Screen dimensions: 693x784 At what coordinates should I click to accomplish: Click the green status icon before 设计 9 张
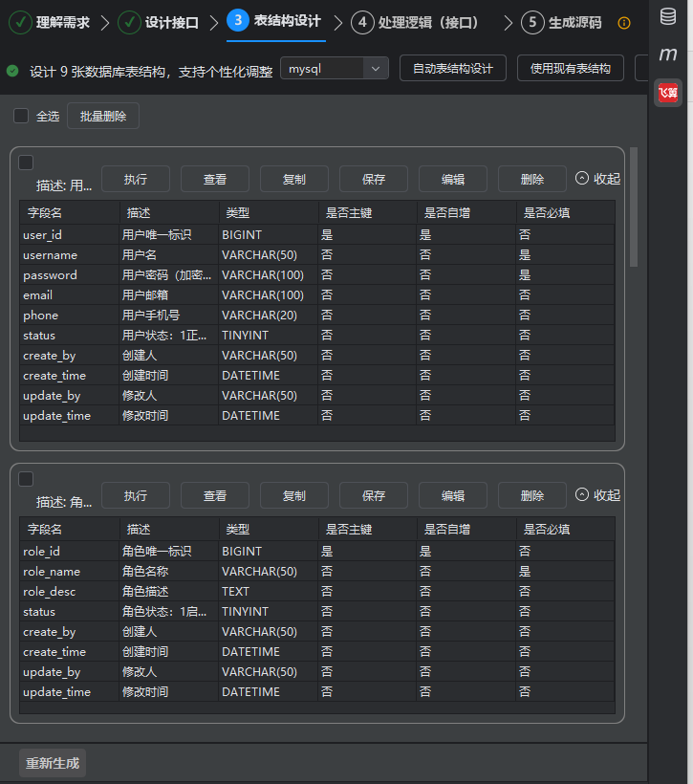12,71
